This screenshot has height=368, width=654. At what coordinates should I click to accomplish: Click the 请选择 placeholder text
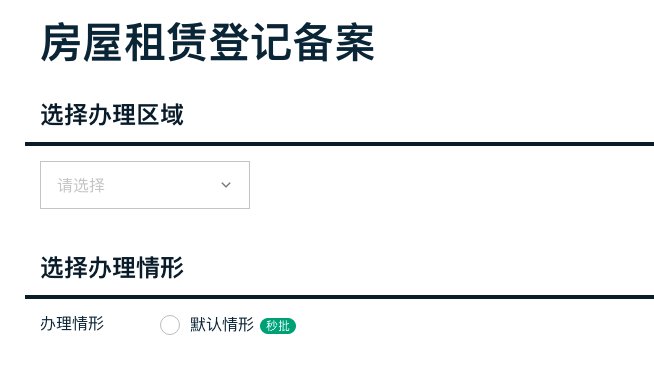(x=81, y=185)
